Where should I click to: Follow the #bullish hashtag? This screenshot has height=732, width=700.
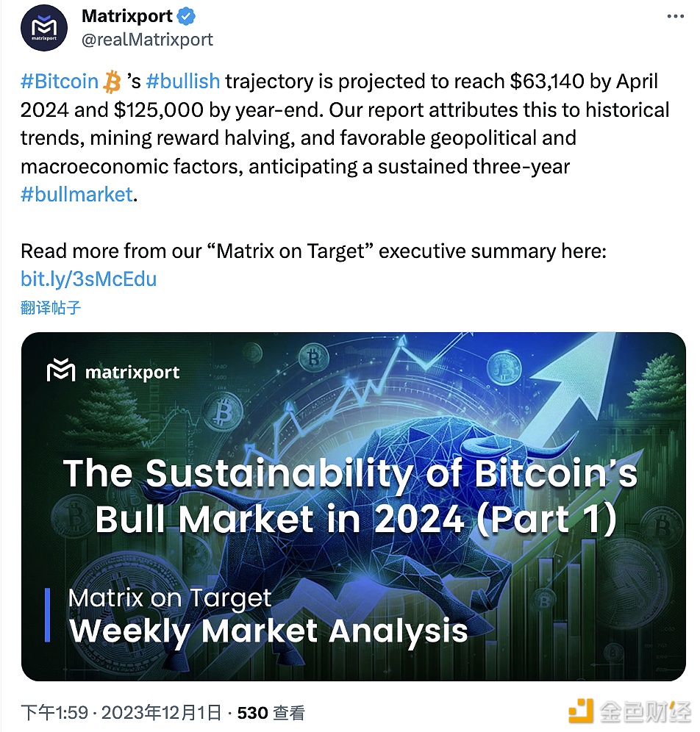[183, 82]
